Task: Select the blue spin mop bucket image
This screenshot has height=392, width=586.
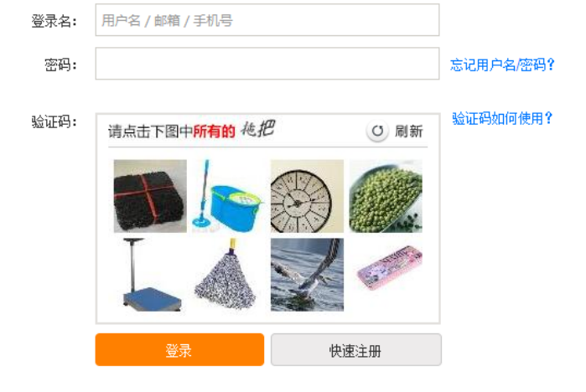Action: [229, 196]
